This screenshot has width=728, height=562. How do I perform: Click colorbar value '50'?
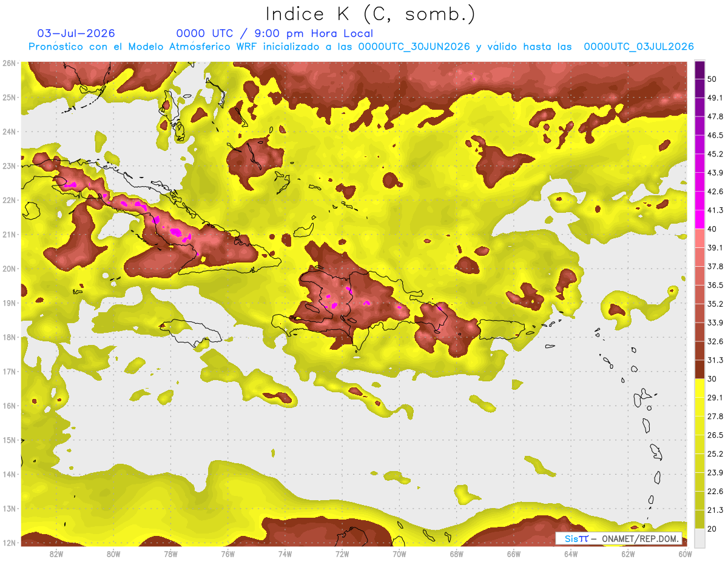click(x=712, y=79)
